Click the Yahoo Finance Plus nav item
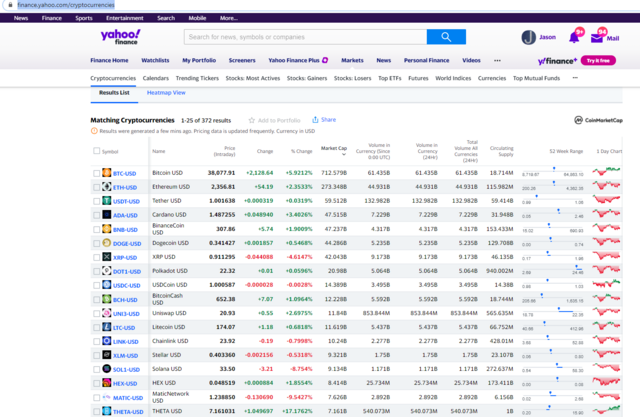Viewport: 640px width, 417px height. (298, 60)
